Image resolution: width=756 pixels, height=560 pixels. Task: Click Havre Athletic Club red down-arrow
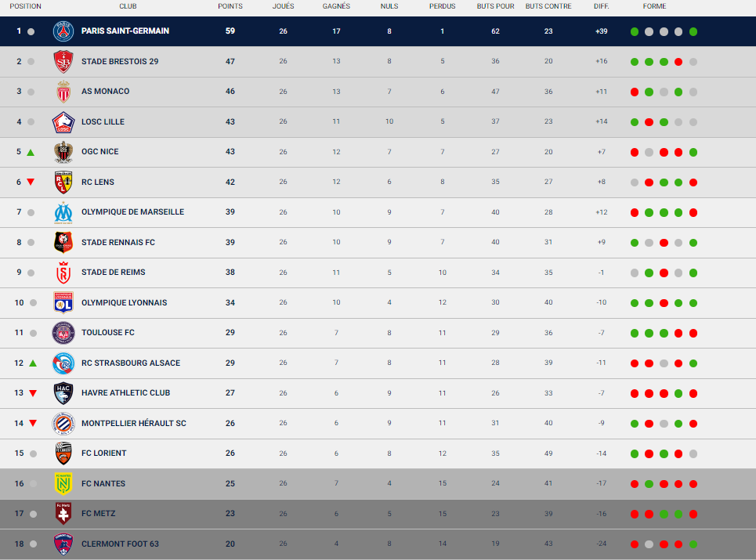tap(33, 393)
